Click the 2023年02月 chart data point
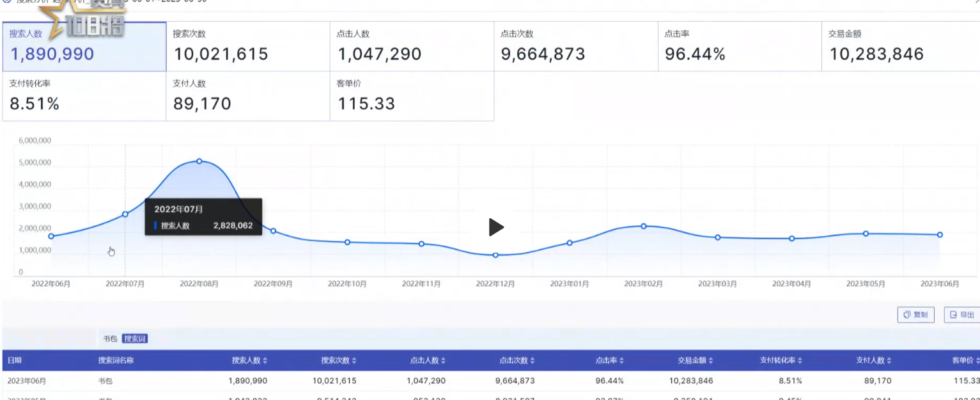 tap(644, 226)
